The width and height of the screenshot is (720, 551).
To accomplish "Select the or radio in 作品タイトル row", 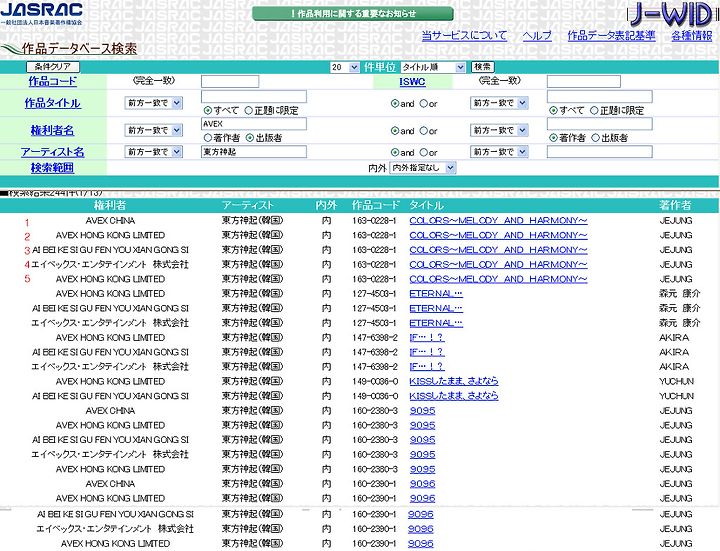I will pyautogui.click(x=423, y=104).
